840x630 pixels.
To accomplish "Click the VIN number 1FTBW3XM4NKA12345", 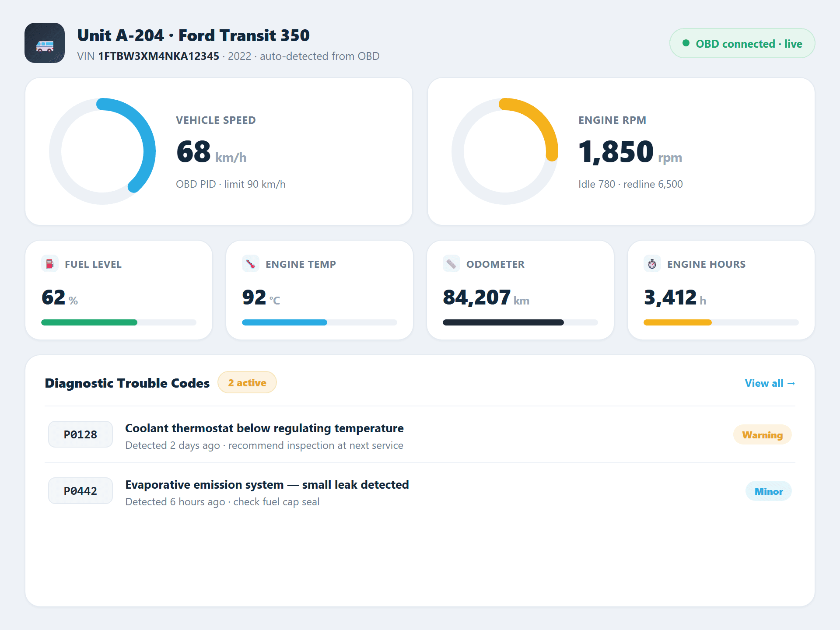I will [x=158, y=56].
